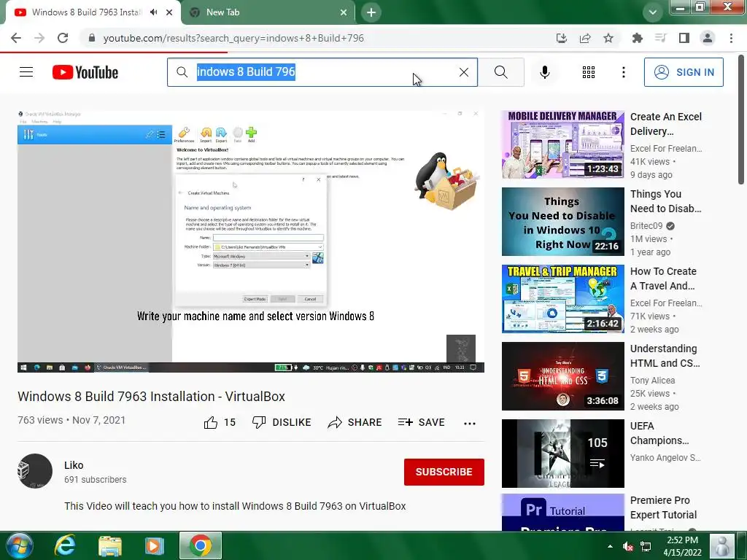Click Tony Alicea channel name
This screenshot has height=560, width=747.
[x=652, y=380]
